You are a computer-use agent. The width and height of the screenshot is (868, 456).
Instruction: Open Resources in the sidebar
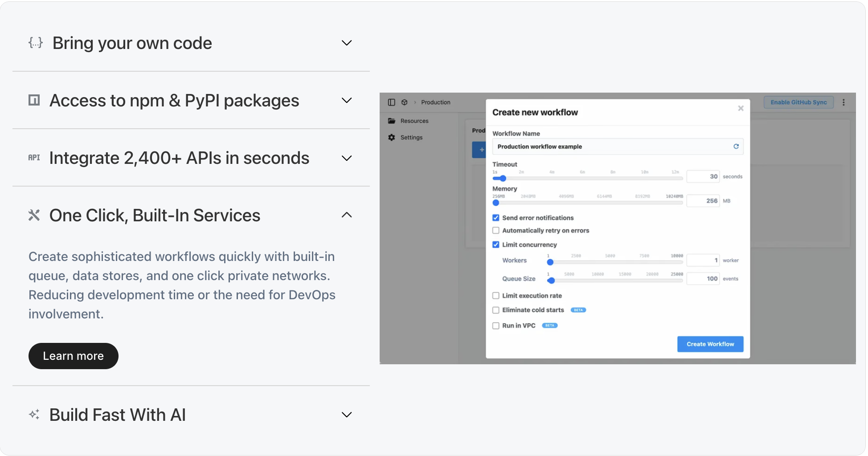pos(414,121)
